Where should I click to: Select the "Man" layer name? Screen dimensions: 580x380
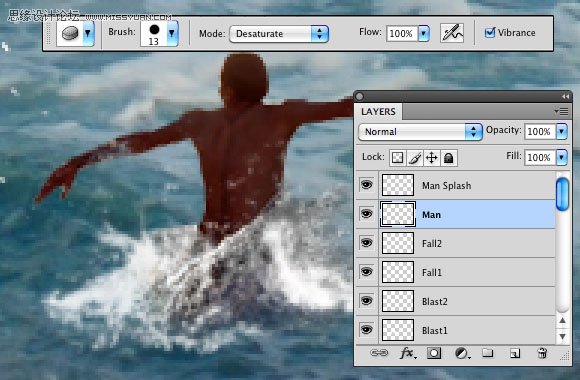pyautogui.click(x=431, y=215)
